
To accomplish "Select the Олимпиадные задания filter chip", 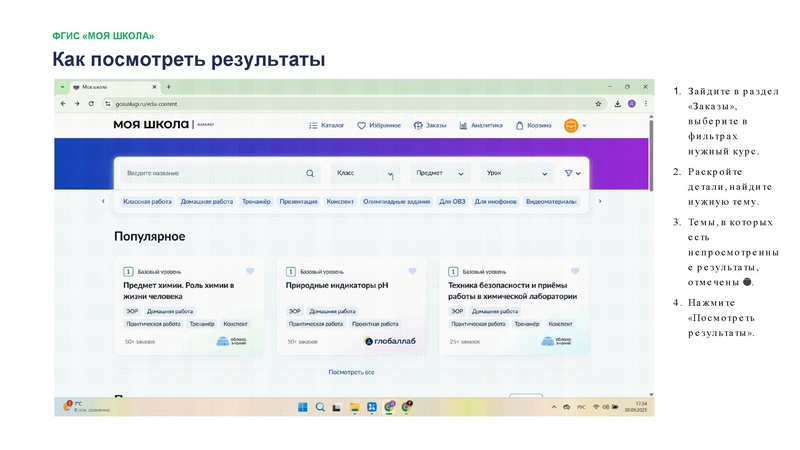I will tap(396, 202).
